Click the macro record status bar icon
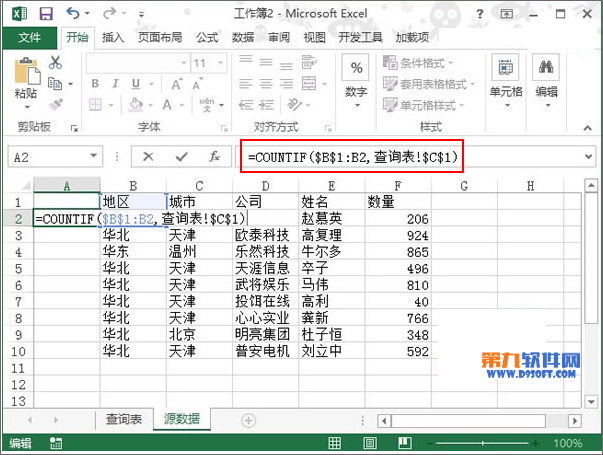 pyautogui.click(x=56, y=443)
